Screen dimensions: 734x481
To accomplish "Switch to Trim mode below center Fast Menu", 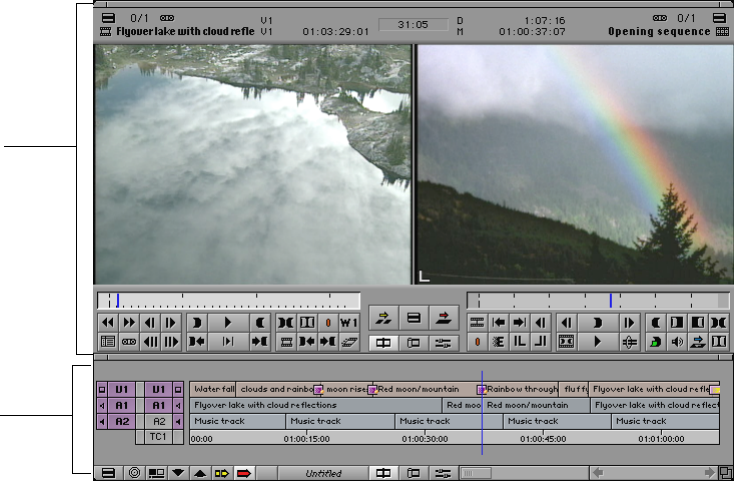I will (413, 343).
